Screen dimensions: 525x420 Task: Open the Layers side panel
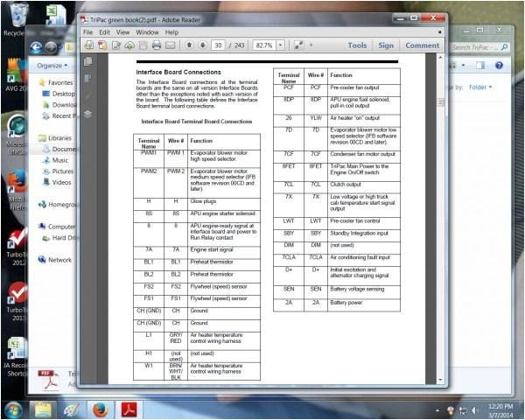coord(87,114)
